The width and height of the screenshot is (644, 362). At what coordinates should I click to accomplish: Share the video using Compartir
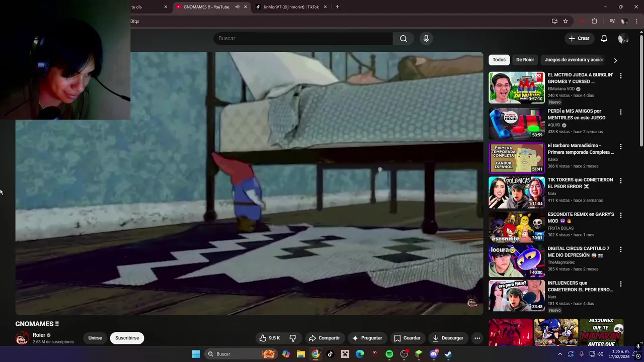[x=324, y=338]
